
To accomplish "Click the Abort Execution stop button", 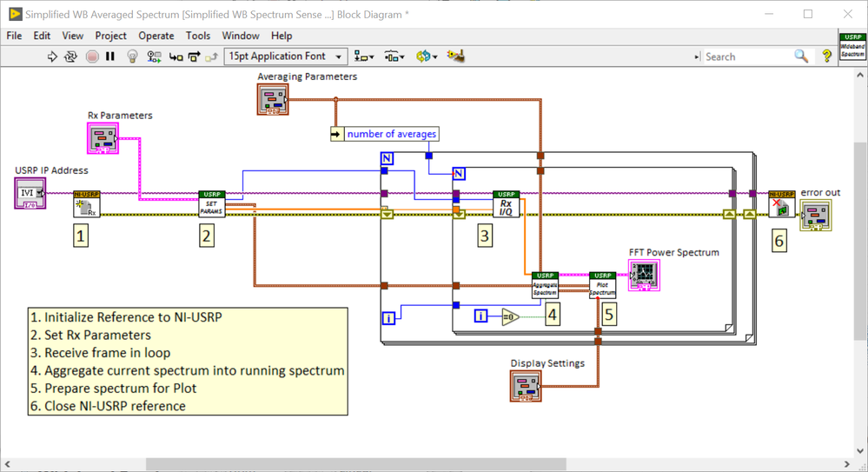I will (92, 57).
